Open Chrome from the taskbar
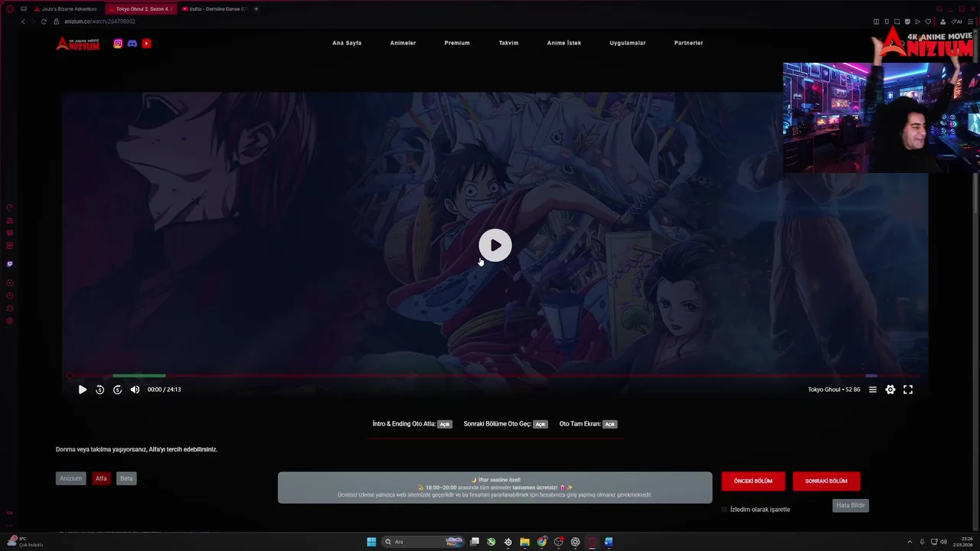980x551 pixels. [x=541, y=542]
